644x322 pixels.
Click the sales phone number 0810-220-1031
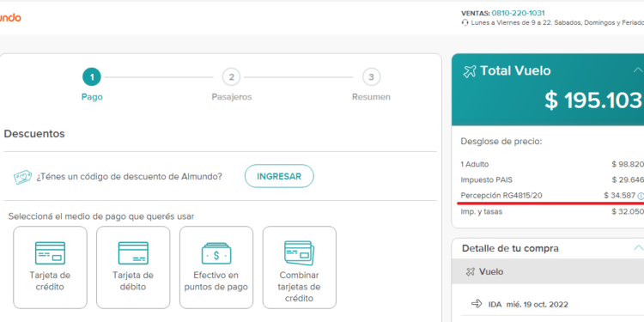tap(519, 13)
